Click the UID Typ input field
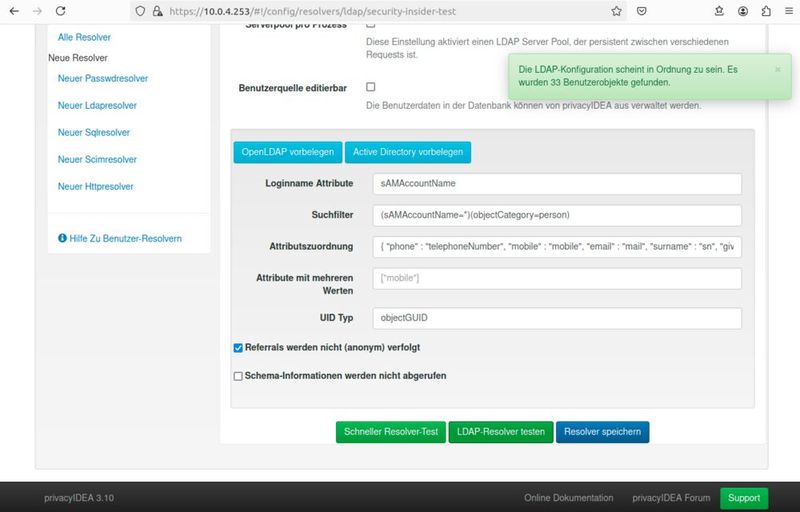The width and height of the screenshot is (800, 512). click(557, 318)
